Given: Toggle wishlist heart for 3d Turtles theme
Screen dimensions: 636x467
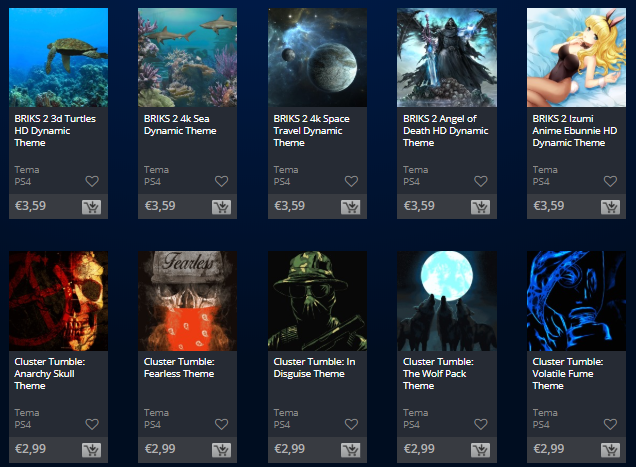Looking at the screenshot, I should click(92, 181).
